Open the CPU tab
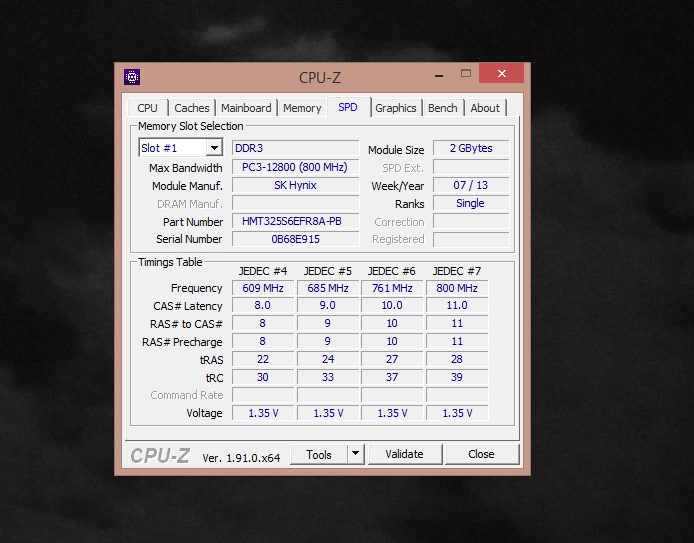 coord(147,108)
